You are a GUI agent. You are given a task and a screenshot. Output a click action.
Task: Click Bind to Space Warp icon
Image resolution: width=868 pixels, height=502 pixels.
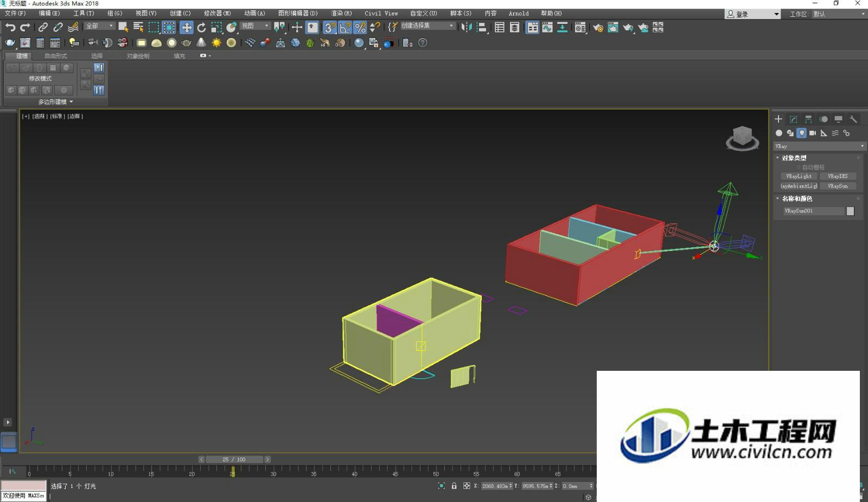73,27
